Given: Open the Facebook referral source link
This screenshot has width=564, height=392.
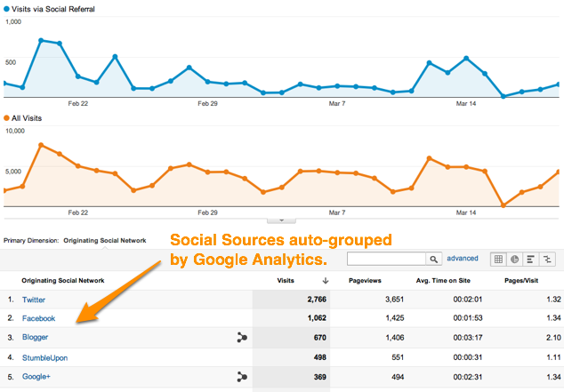Looking at the screenshot, I should point(39,319).
